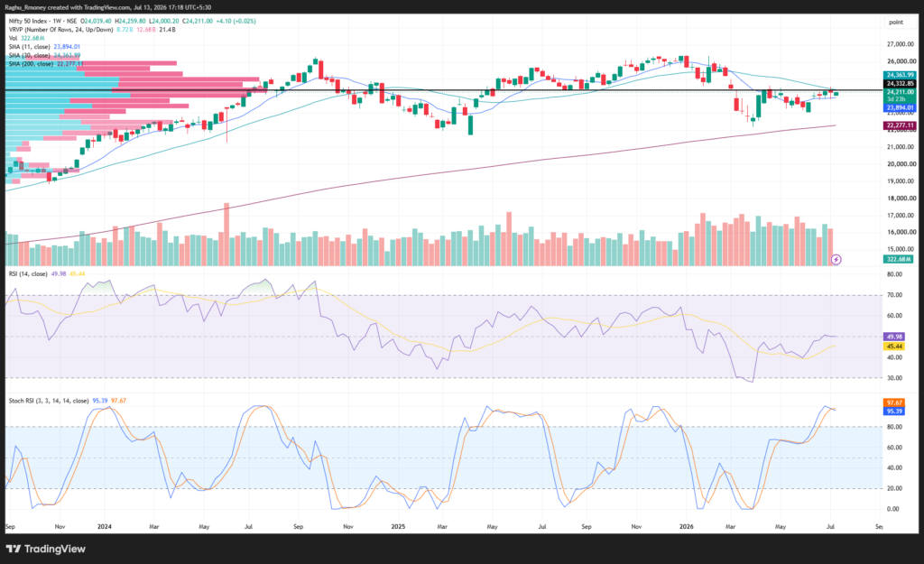924x564 pixels.
Task: Click the open value O24,039.40 in legend
Action: coord(96,21)
